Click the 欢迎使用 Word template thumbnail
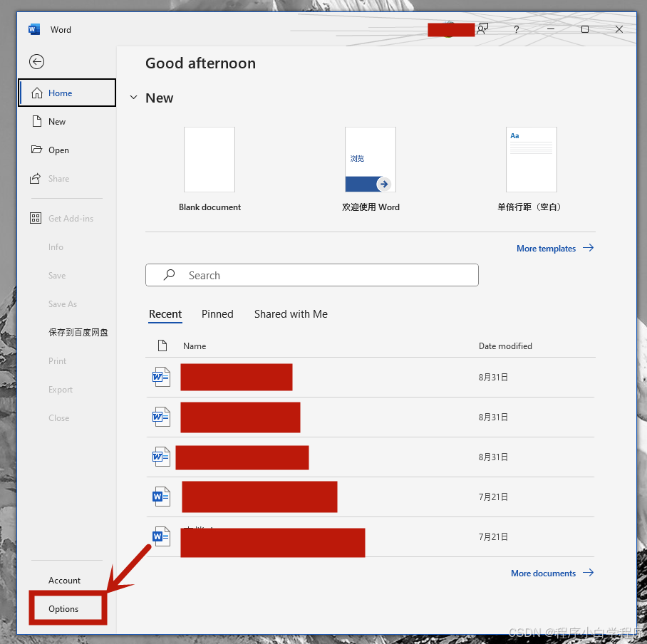The height and width of the screenshot is (644, 647). pyautogui.click(x=371, y=160)
